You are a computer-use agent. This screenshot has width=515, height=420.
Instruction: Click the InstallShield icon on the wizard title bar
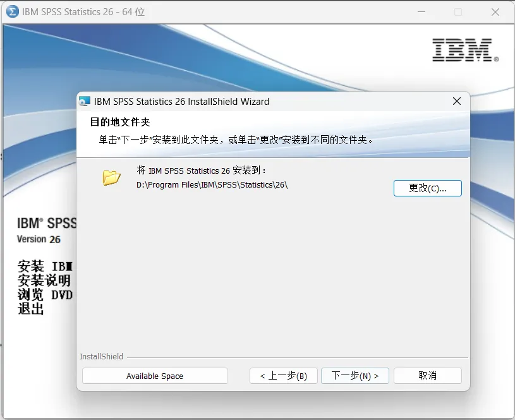[x=84, y=101]
